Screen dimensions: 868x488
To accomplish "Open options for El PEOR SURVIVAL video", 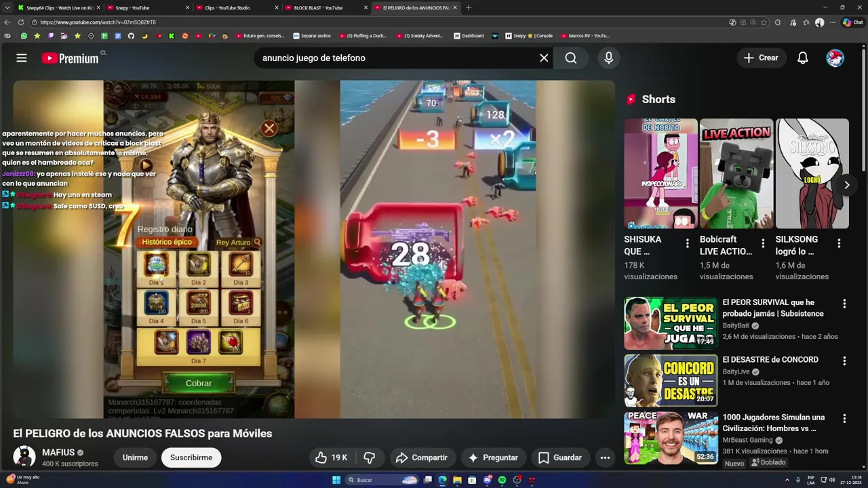I will [844, 304].
